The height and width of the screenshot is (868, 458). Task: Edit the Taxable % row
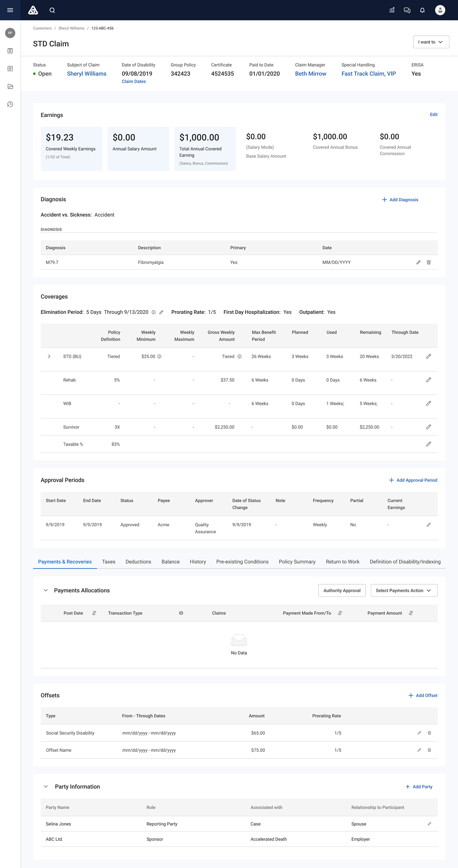pyautogui.click(x=428, y=444)
